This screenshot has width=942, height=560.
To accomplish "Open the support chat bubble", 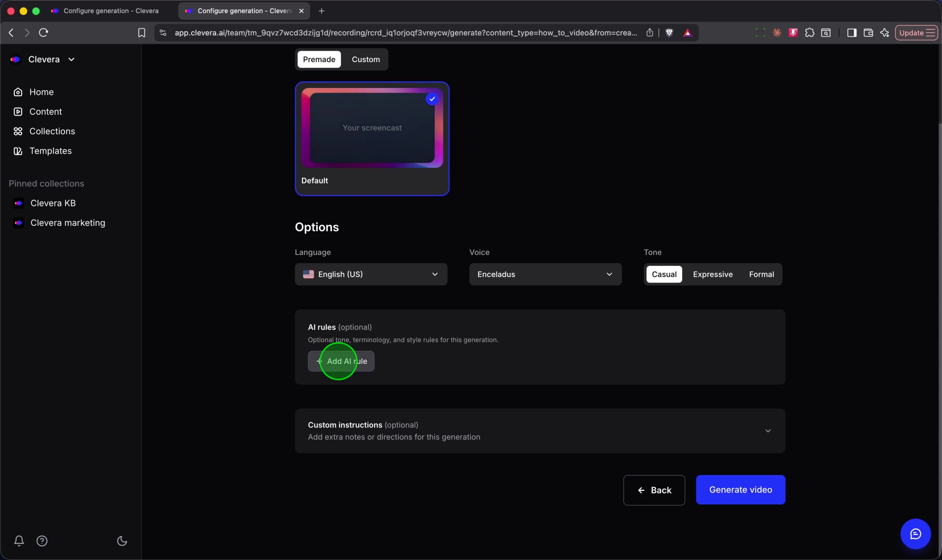I will point(915,534).
